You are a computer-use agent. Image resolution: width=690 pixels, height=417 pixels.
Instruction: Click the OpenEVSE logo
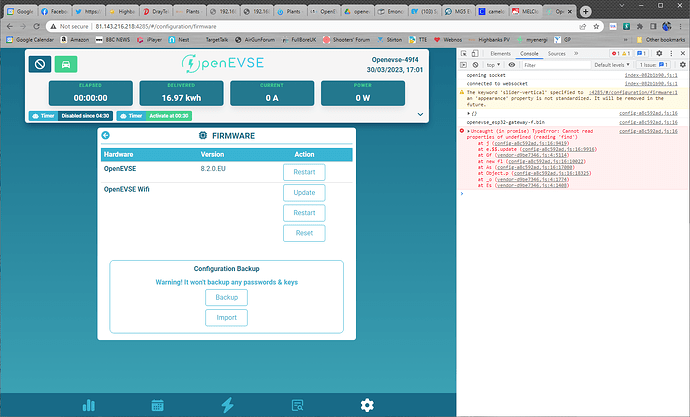222,63
